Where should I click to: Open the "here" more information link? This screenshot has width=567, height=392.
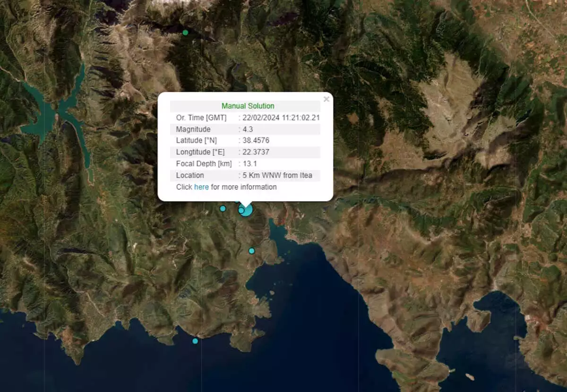[x=201, y=187]
